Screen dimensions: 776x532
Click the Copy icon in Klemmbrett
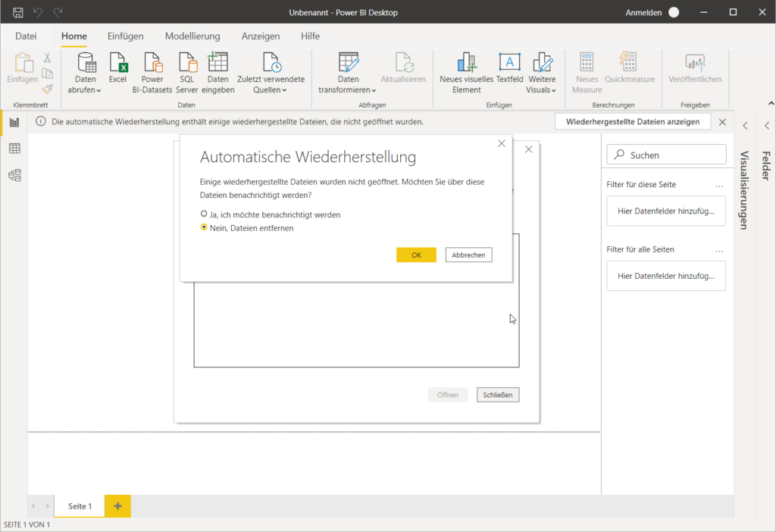(47, 74)
